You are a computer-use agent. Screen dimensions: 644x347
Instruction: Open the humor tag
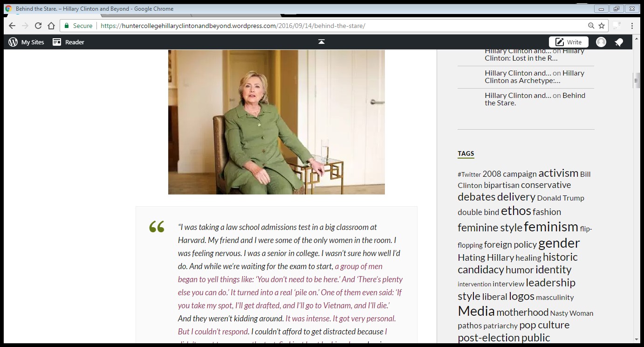(520, 270)
